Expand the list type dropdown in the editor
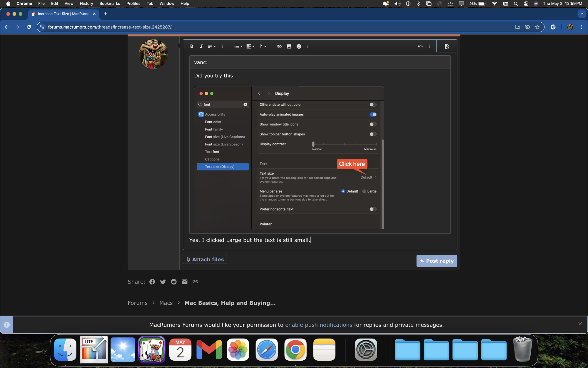Image resolution: width=588 pixels, height=368 pixels. pyautogui.click(x=238, y=46)
